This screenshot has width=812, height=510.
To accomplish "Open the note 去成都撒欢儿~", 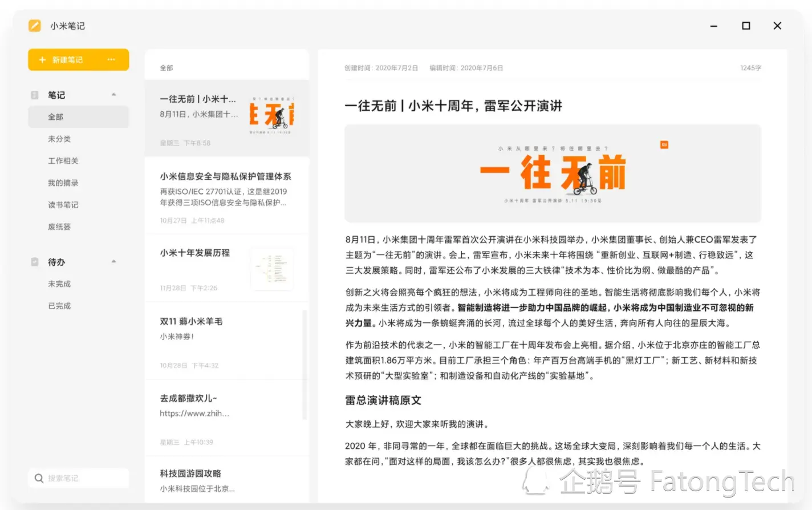I will [227, 418].
